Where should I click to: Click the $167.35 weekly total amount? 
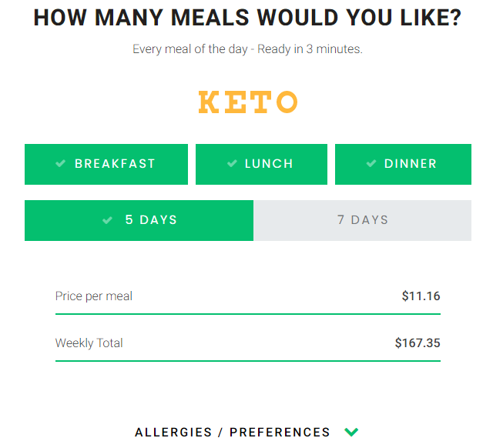click(x=418, y=343)
